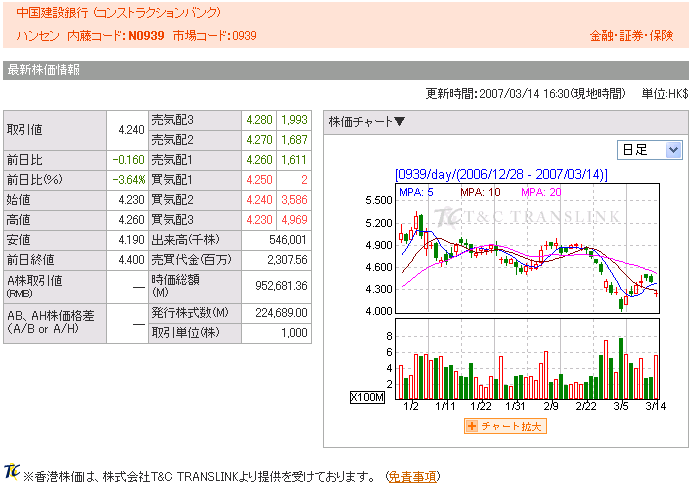
Task: Click the チャート拡大 button
Action: 505,426
